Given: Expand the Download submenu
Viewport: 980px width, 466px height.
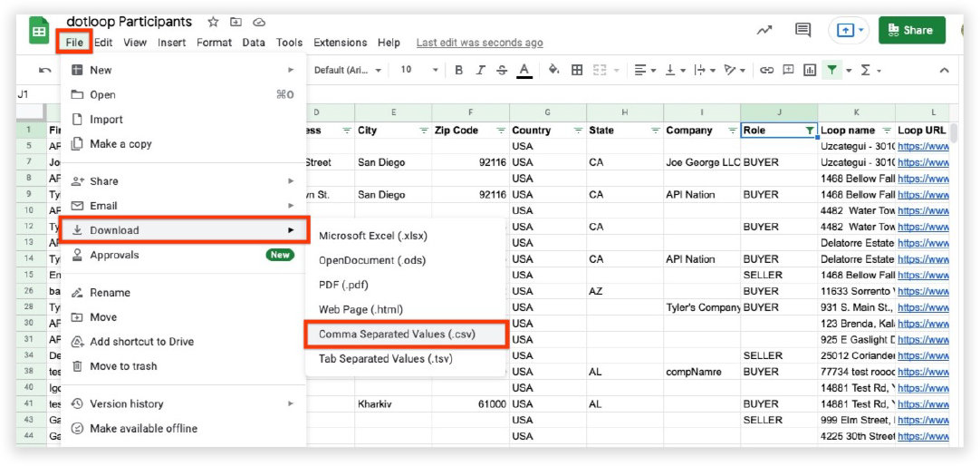Looking at the screenshot, I should tap(184, 230).
